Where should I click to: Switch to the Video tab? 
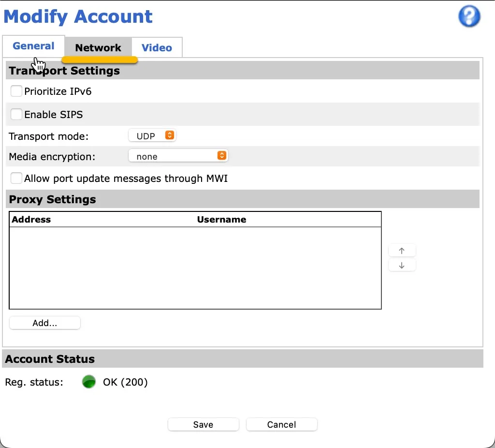157,48
